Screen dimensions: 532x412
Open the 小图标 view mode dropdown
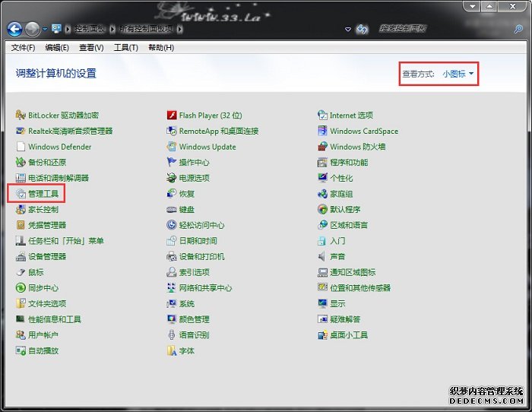(458, 74)
